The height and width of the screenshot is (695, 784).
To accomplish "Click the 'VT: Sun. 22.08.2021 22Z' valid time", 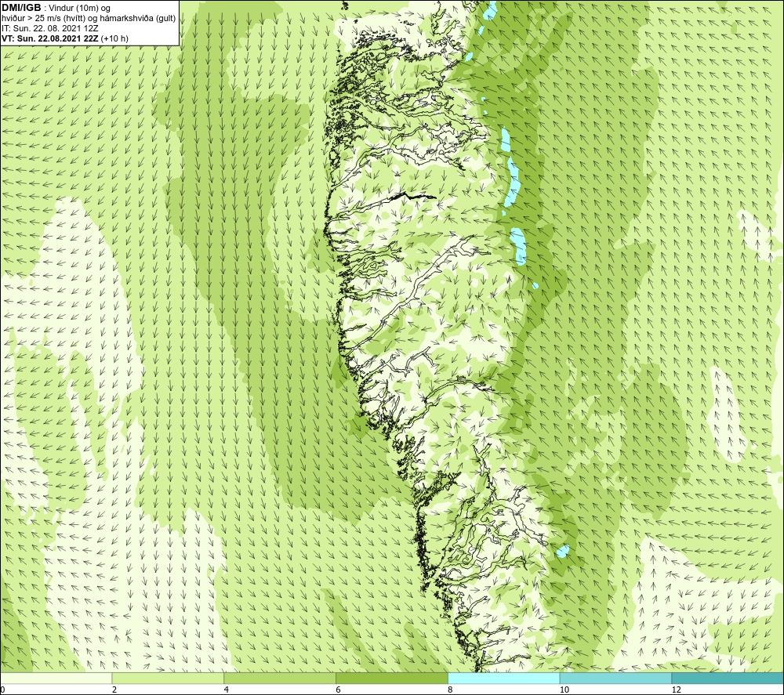I will [50, 38].
